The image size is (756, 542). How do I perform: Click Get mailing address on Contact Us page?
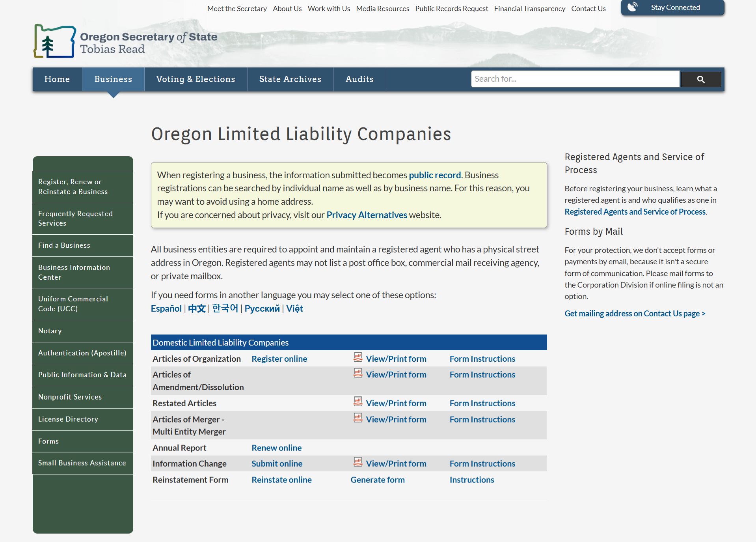634,313
